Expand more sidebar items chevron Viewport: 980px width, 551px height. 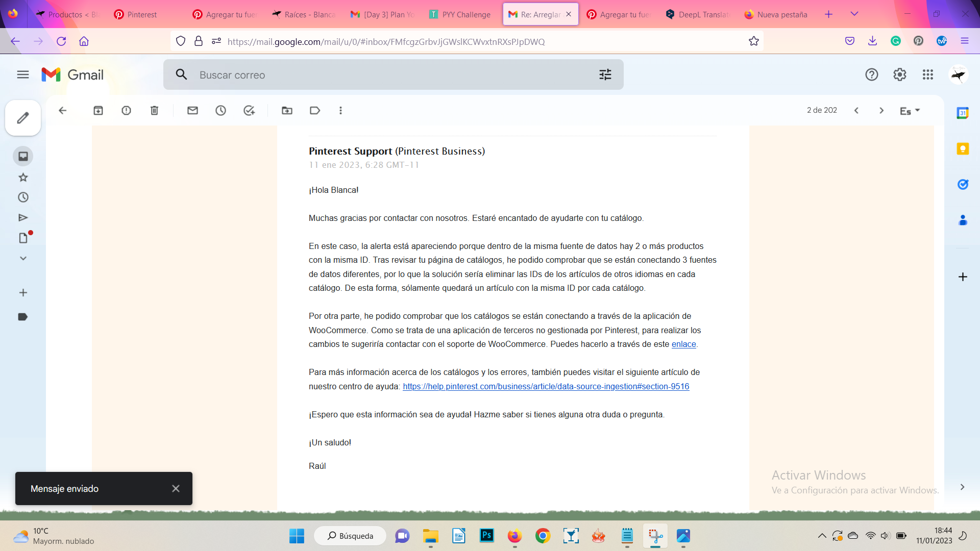point(23,258)
